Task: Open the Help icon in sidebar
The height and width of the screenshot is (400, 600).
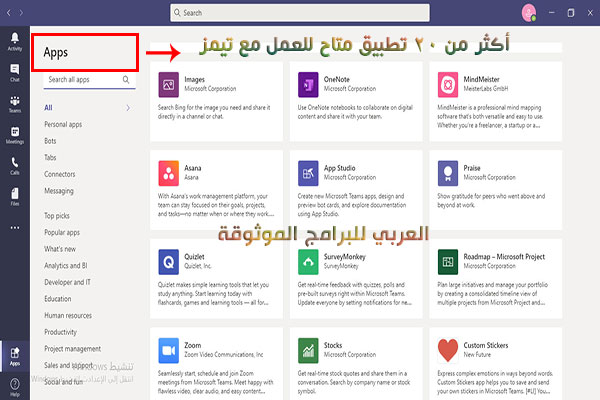Action: (x=15, y=387)
